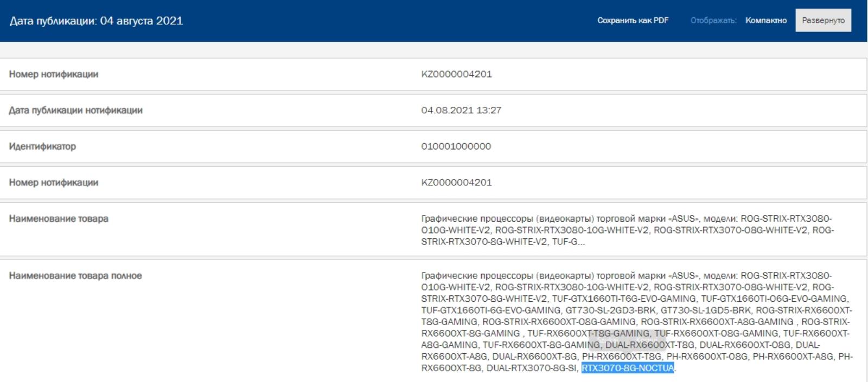Image resolution: width=868 pixels, height=382 pixels.
Task: Select the 'Дата публикации нотификации' label
Action: pos(75,111)
